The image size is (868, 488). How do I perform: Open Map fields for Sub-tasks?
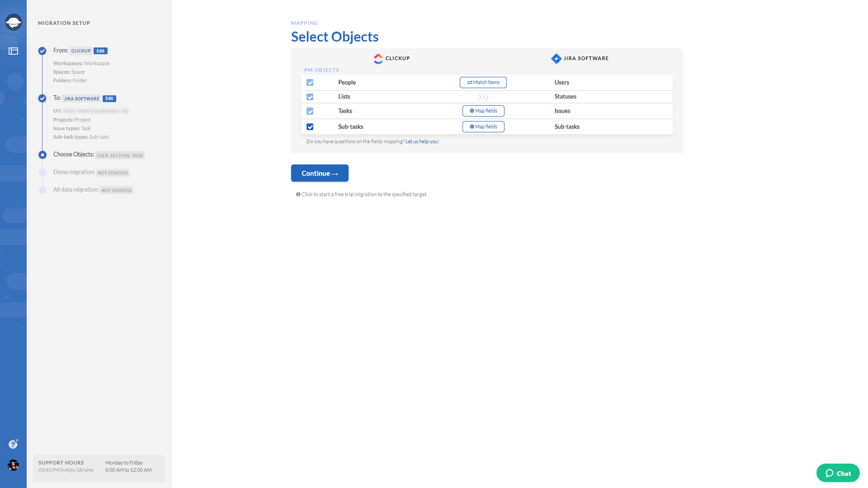click(x=483, y=127)
